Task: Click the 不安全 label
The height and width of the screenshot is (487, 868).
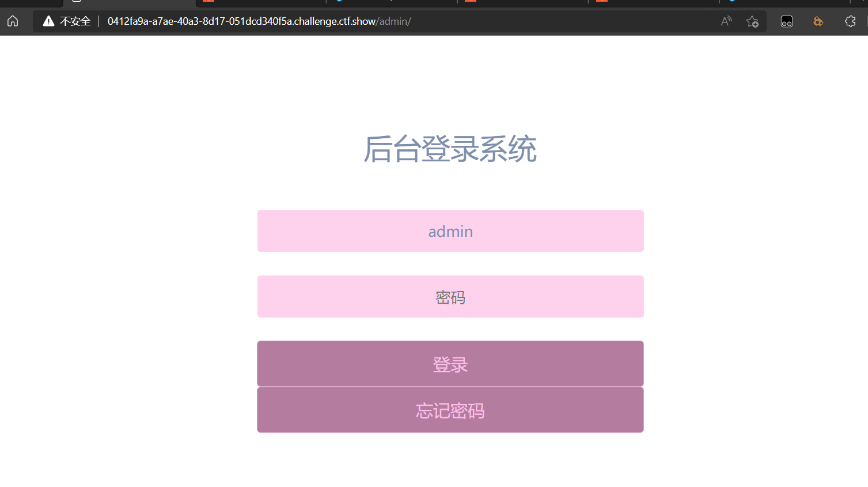Action: pyautogui.click(x=75, y=21)
